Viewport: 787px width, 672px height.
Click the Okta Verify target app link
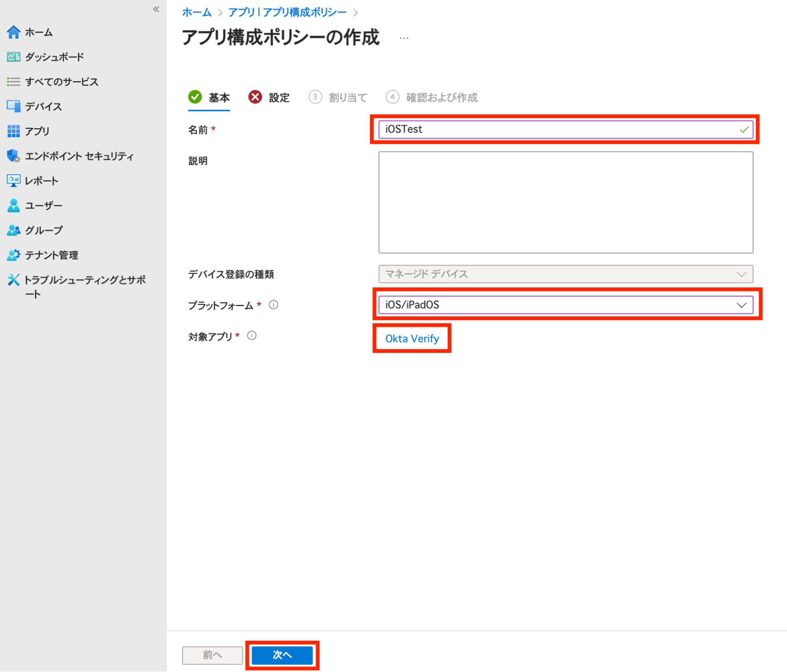pyautogui.click(x=412, y=339)
